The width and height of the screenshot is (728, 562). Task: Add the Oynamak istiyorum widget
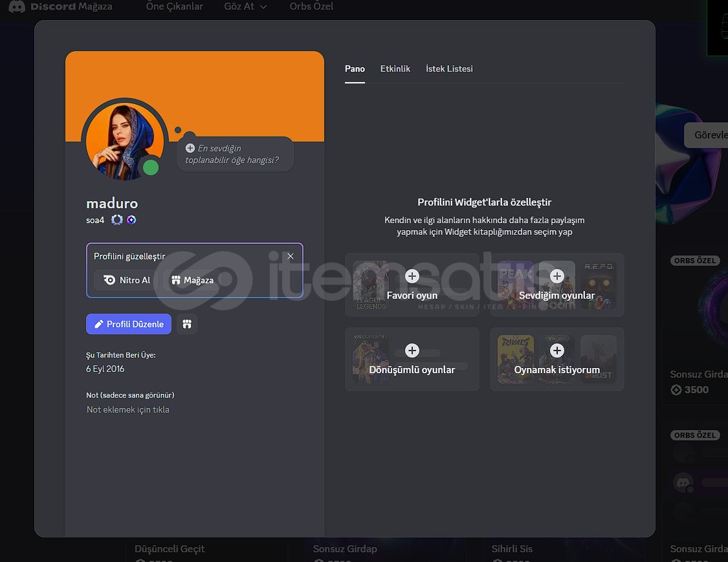coord(557,359)
